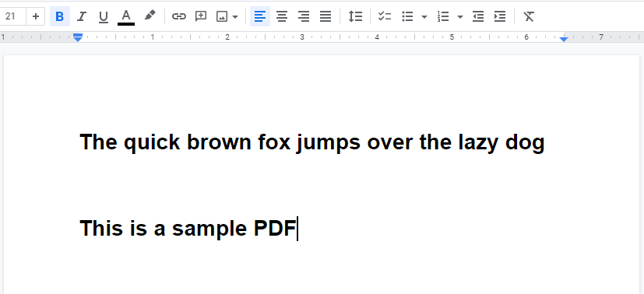Set center text alignment
Image resolution: width=644 pixels, height=294 pixels.
tap(282, 16)
